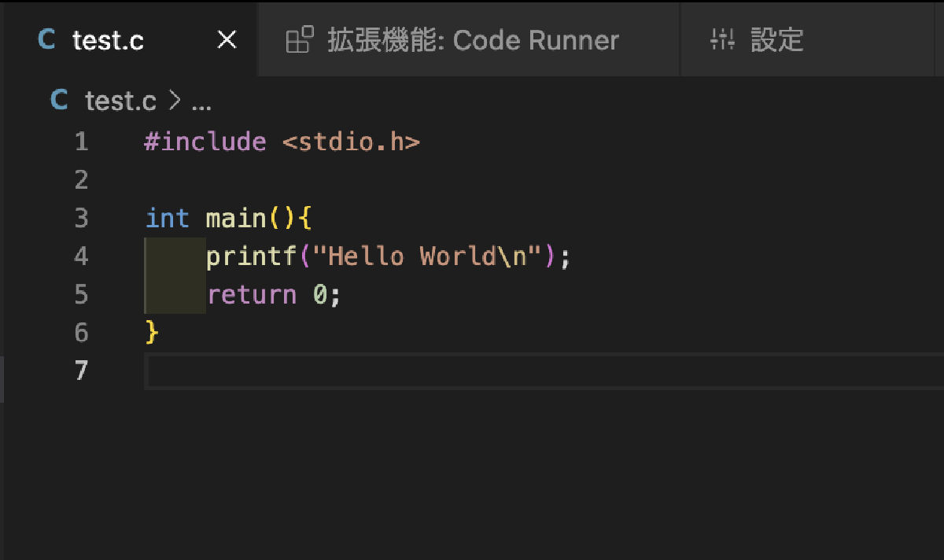Open the test.c breadcrumb dropdown
The width and height of the screenshot is (944, 560).
pos(120,100)
